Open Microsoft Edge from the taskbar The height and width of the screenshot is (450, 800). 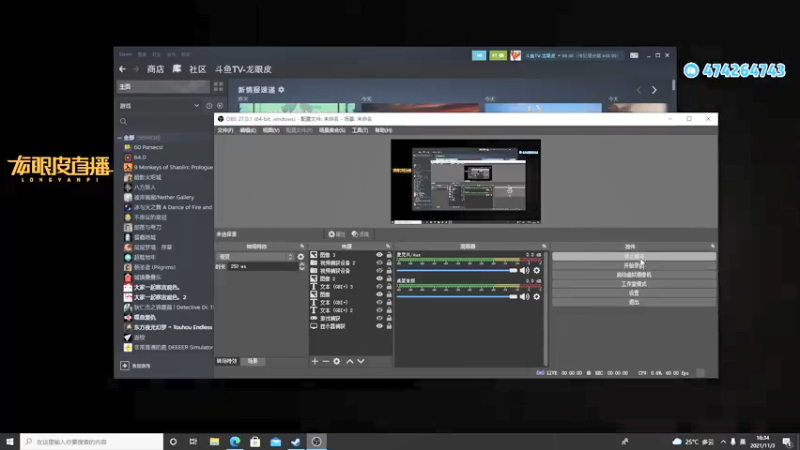click(235, 441)
